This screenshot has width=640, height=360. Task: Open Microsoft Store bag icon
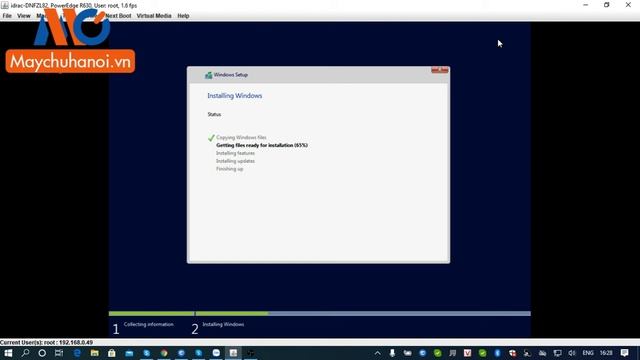tap(111, 353)
